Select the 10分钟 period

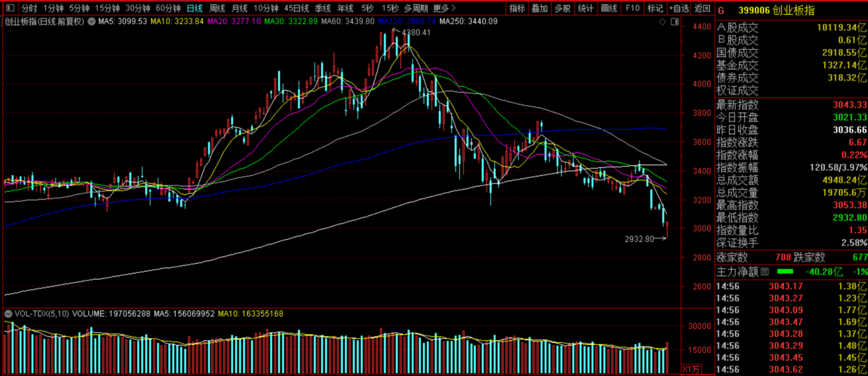point(266,9)
